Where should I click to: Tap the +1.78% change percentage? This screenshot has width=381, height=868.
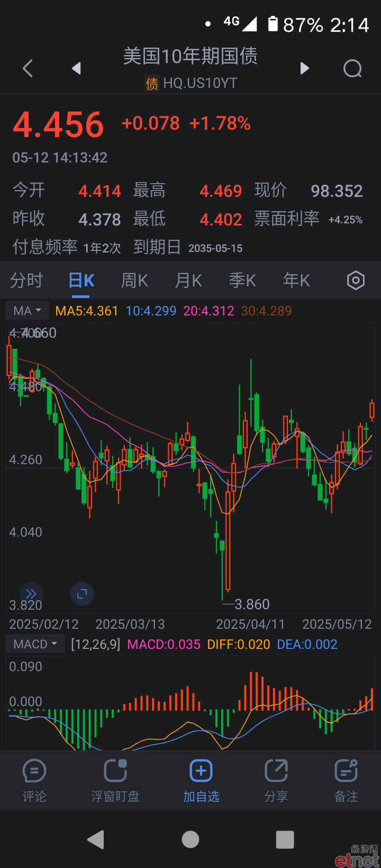coord(220,123)
